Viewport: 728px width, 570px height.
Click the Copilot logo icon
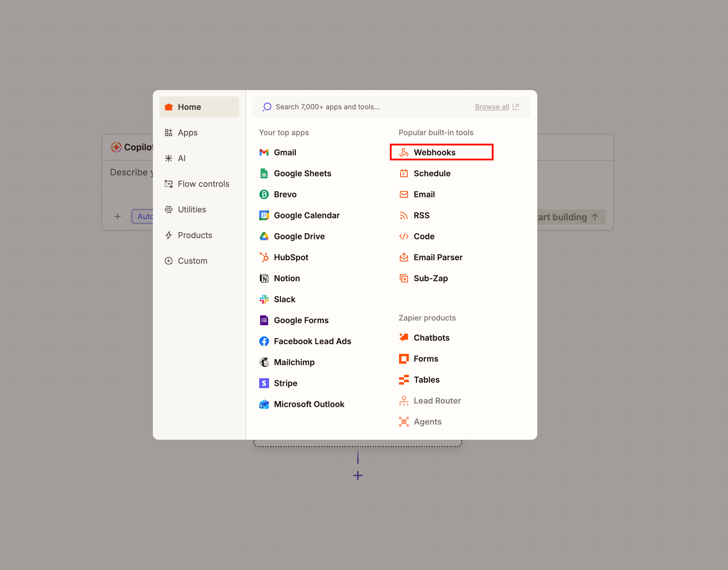click(116, 147)
